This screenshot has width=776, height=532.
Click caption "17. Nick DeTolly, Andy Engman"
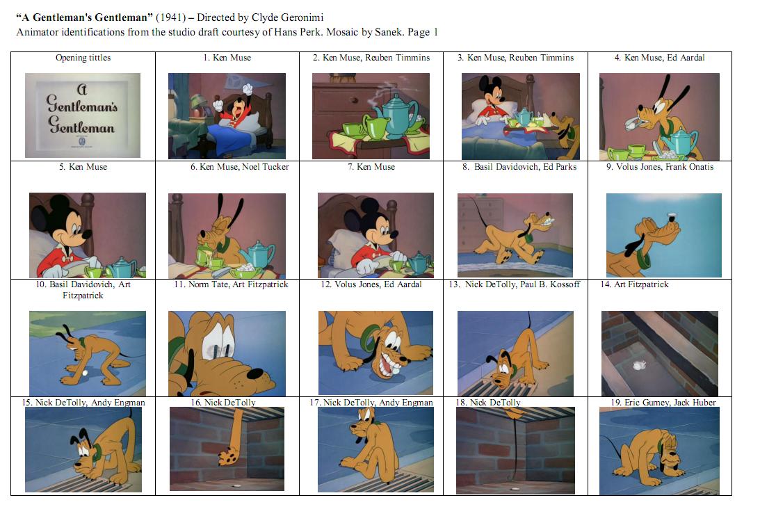(371, 403)
